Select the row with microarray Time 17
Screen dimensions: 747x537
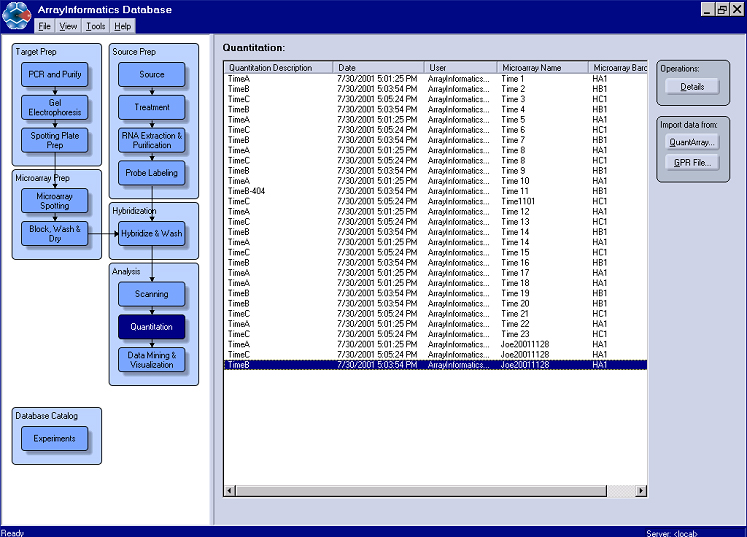pyautogui.click(x=435, y=273)
